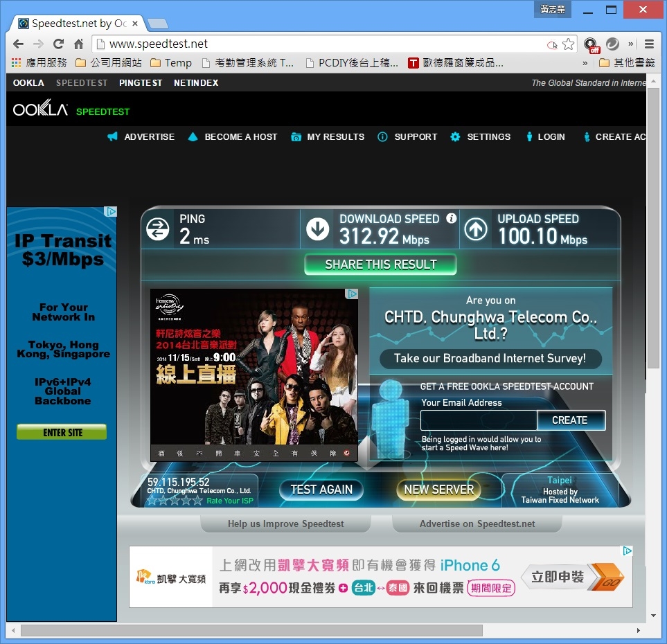Click the NEW SERVER button
Image resolution: width=667 pixels, height=644 pixels.
(439, 490)
